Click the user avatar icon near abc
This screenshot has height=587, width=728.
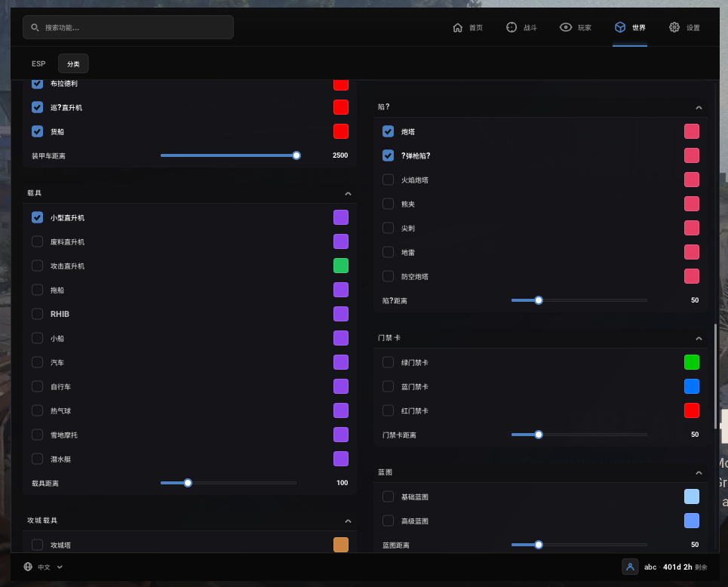click(630, 567)
